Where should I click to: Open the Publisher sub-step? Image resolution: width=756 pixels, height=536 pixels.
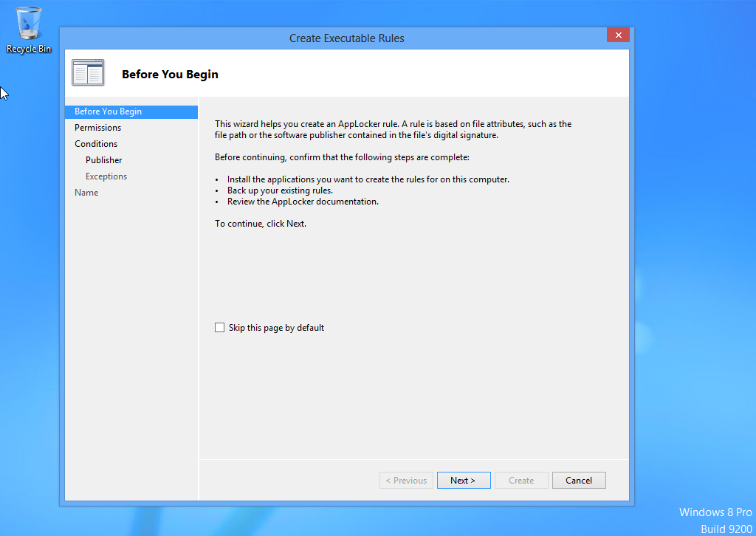tap(103, 160)
